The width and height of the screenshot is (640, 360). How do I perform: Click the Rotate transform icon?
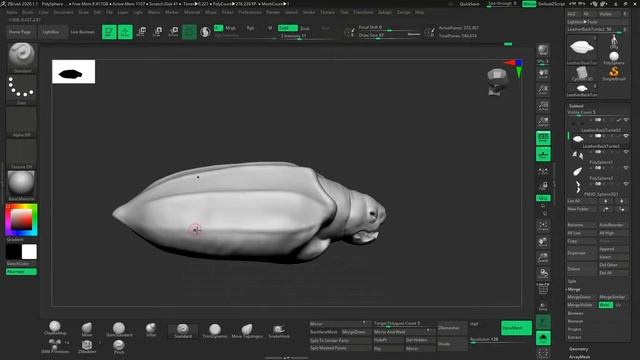point(173,32)
